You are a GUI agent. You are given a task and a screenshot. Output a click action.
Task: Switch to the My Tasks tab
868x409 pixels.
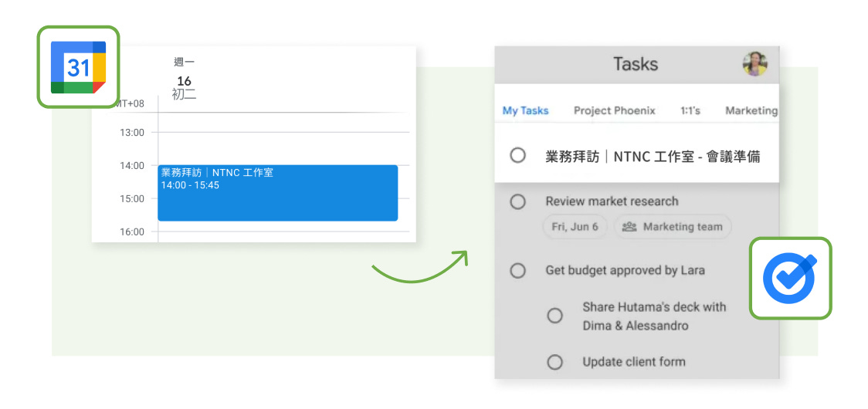525,110
